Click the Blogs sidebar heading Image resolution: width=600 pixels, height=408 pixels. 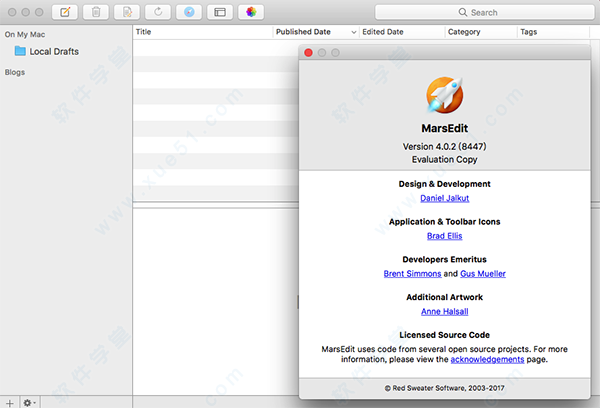tap(15, 72)
